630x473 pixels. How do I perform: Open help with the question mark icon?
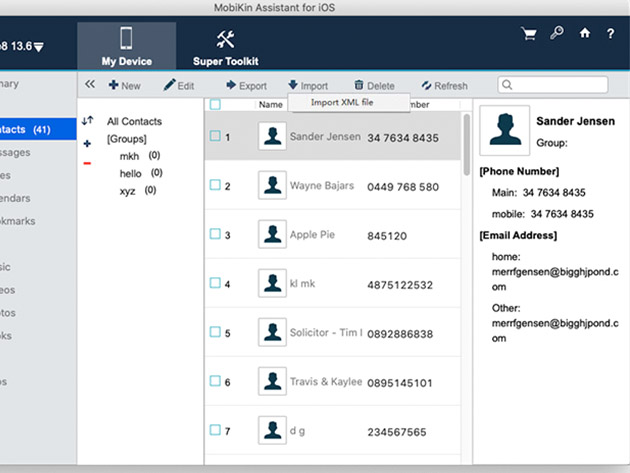click(610, 33)
